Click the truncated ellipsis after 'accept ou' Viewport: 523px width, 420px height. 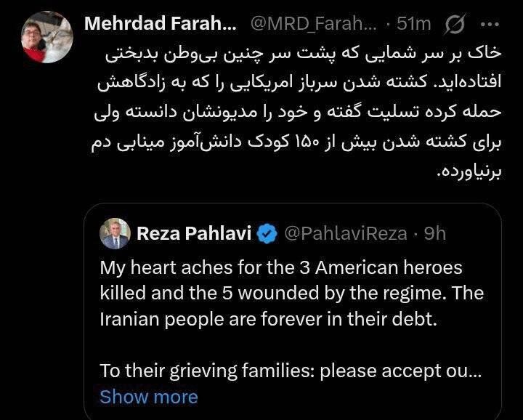pyautogui.click(x=475, y=371)
